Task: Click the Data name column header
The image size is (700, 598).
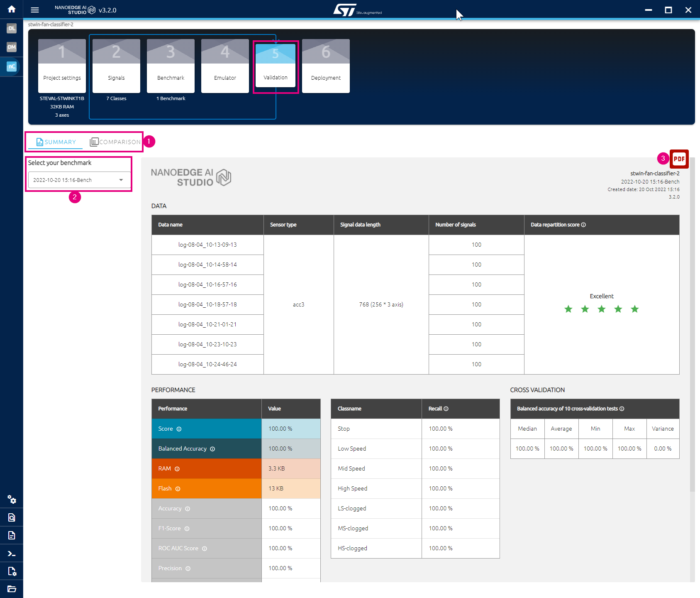Action: tap(207, 225)
